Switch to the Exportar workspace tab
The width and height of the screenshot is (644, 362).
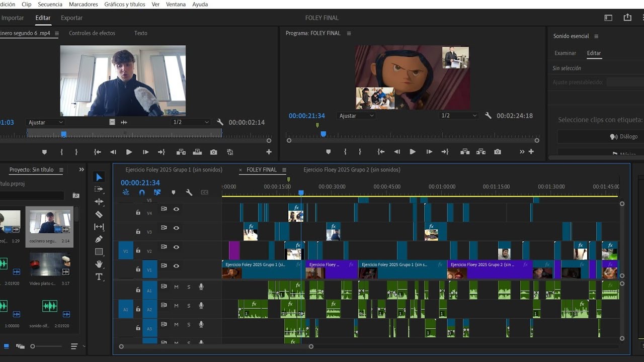point(71,18)
